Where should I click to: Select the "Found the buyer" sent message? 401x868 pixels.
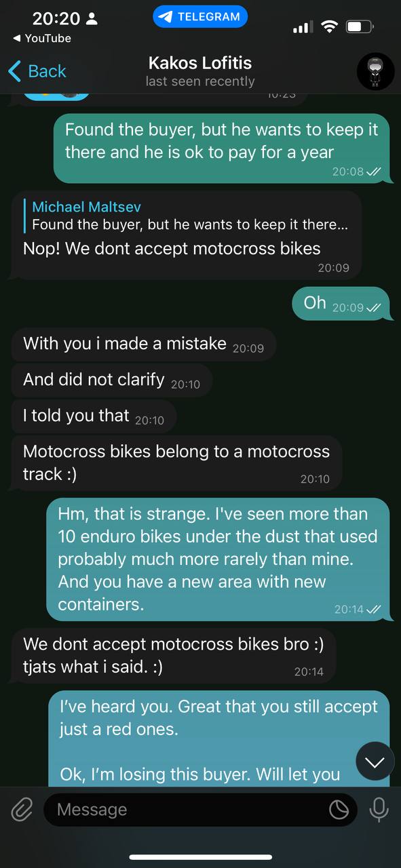[223, 148]
